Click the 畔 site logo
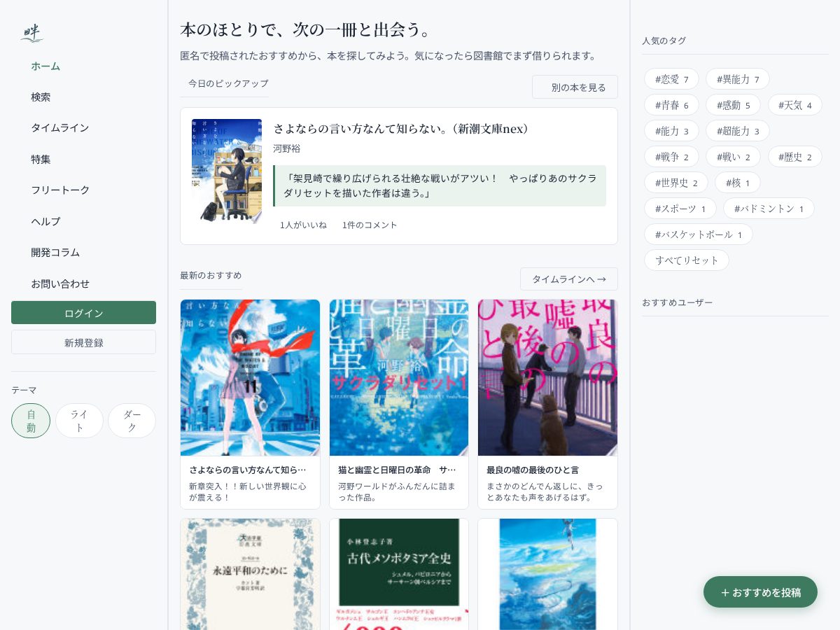The width and height of the screenshot is (840, 630). click(31, 32)
